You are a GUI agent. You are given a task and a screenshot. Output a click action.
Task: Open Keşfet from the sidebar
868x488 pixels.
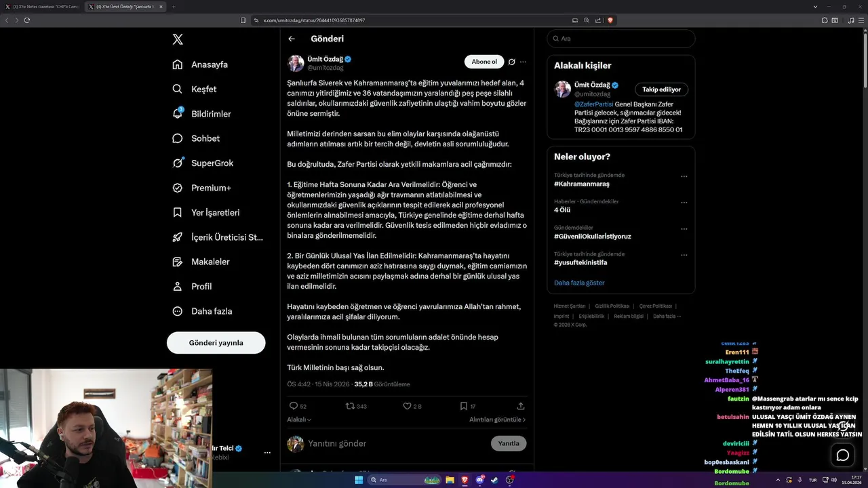coord(195,89)
